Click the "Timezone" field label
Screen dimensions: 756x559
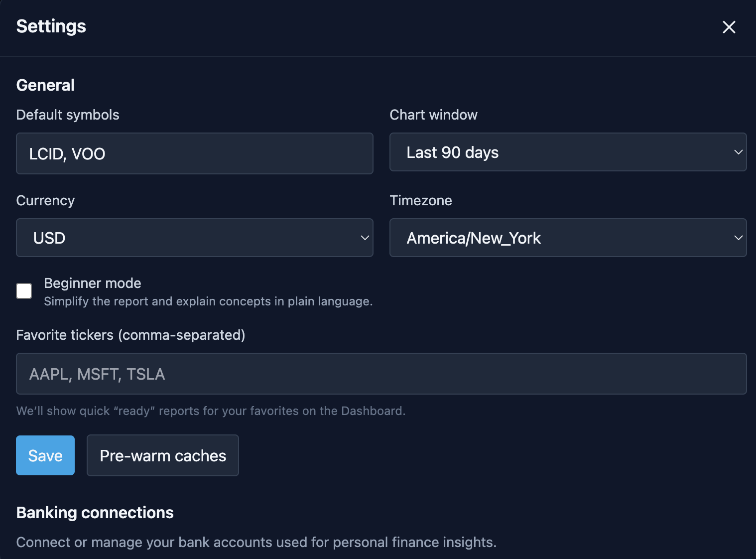(x=421, y=200)
